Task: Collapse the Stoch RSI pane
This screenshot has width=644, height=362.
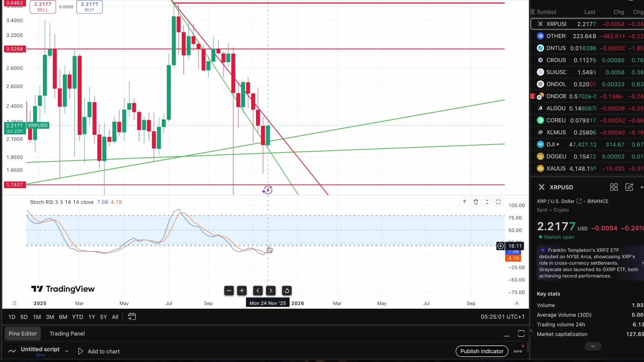Action: pyautogui.click(x=487, y=202)
